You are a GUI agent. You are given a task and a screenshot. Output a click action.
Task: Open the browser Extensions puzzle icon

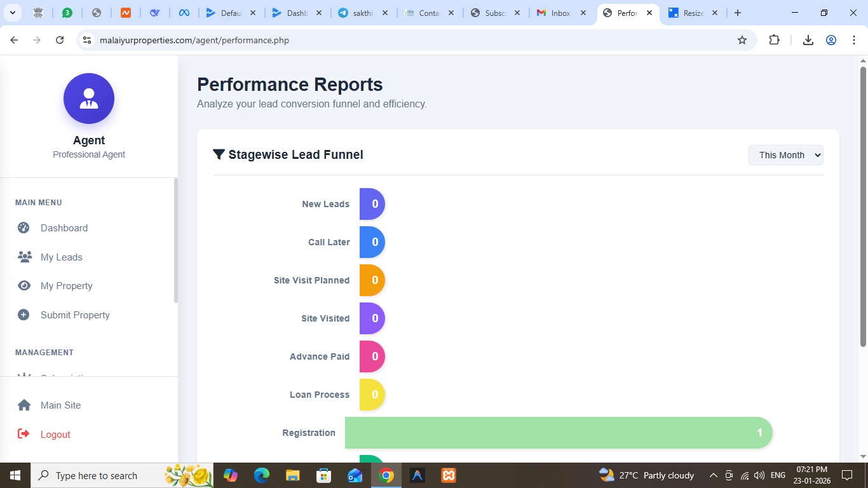[774, 39]
